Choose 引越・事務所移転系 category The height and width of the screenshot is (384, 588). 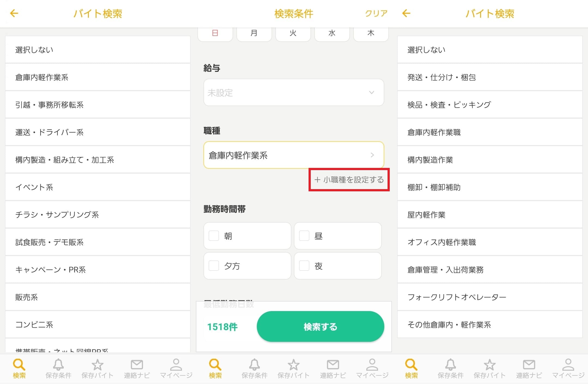click(x=98, y=105)
